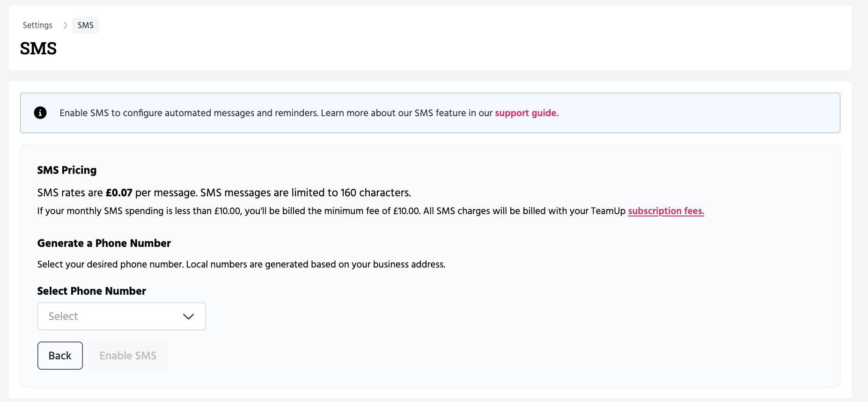Click the info icon in the banner

click(40, 113)
